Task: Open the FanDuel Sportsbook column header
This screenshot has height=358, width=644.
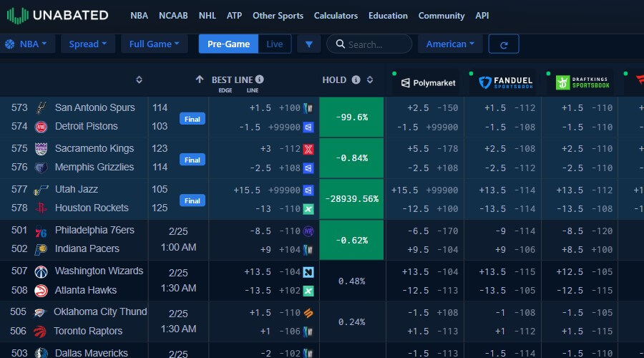Action: click(506, 82)
